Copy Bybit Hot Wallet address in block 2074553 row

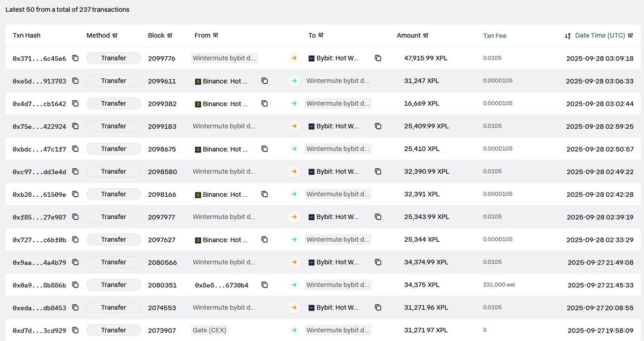pos(378,307)
